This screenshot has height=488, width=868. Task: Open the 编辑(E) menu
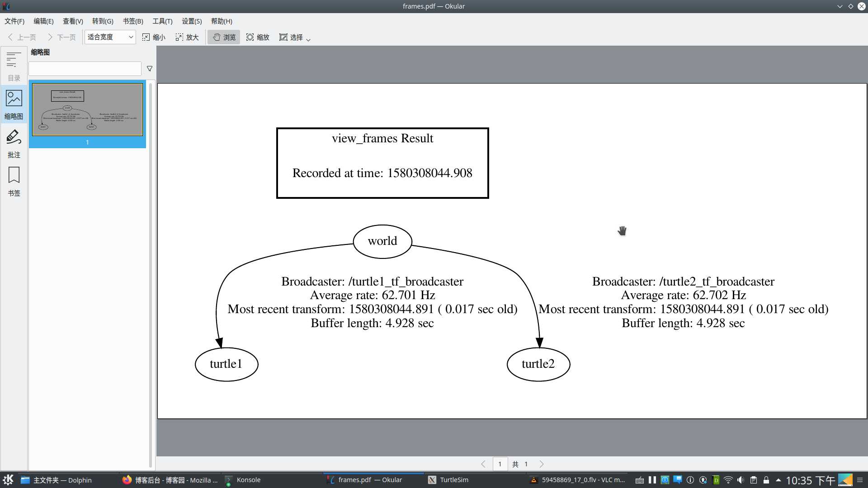[43, 21]
